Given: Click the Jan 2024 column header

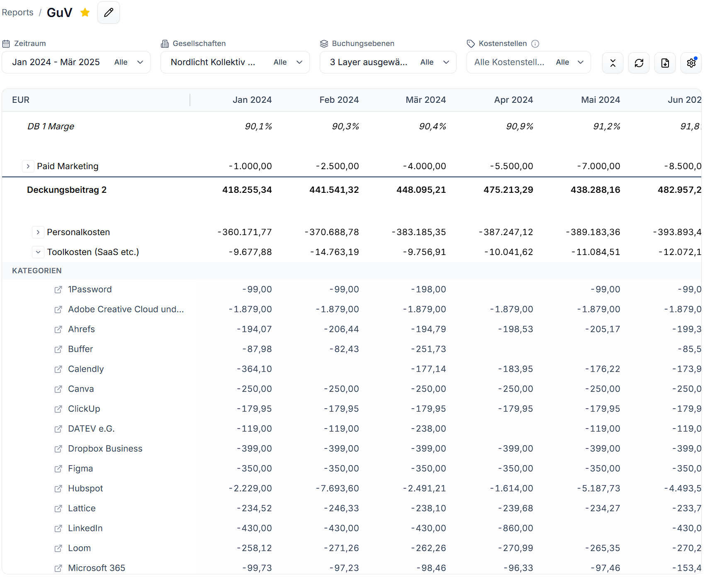Looking at the screenshot, I should [x=252, y=100].
